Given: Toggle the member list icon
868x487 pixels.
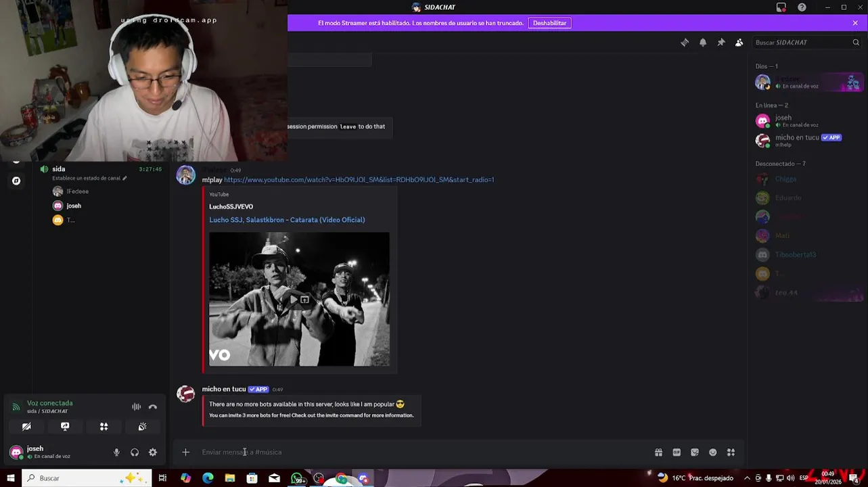Looking at the screenshot, I should [739, 42].
